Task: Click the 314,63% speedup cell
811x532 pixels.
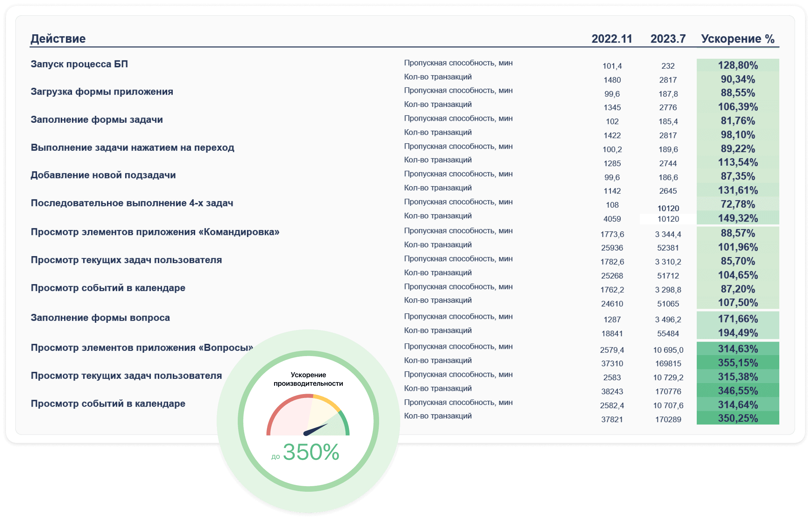Action: tap(738, 349)
